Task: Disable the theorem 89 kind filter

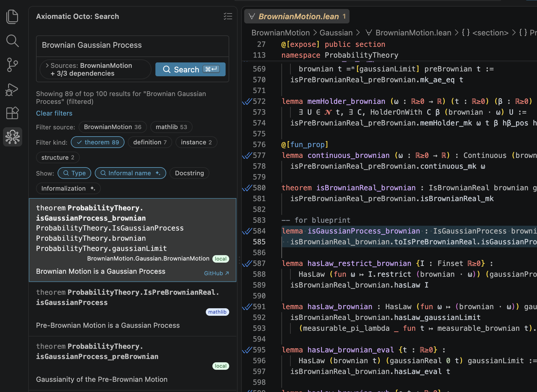Action: pos(98,142)
